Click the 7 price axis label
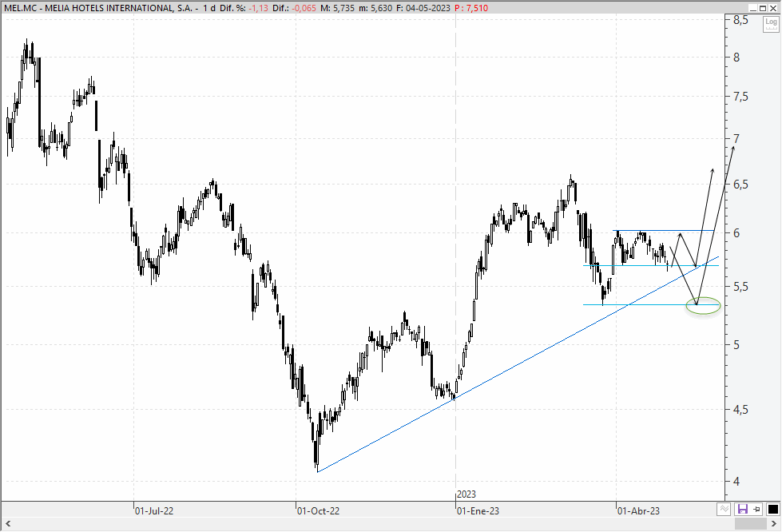 pyautogui.click(x=736, y=139)
